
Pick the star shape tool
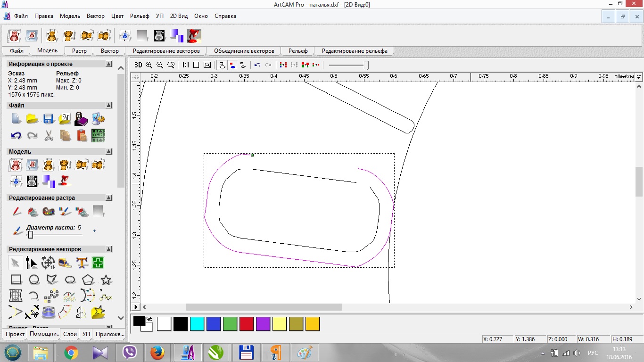(106, 280)
